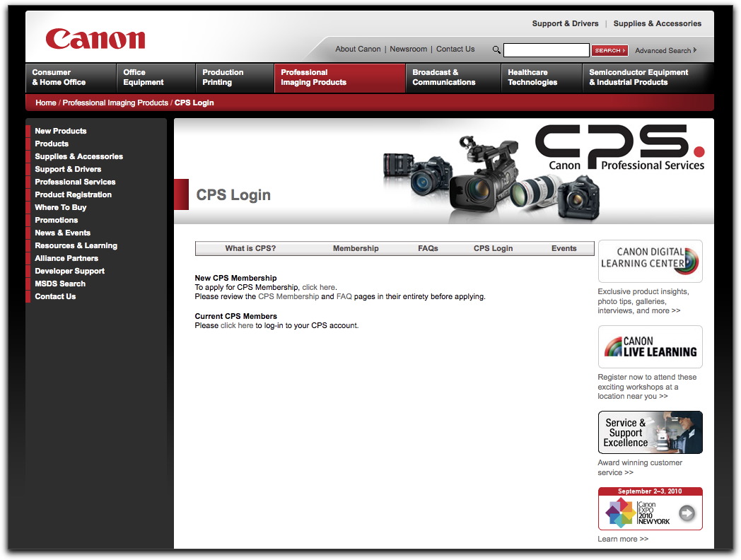Go to Home in breadcrumb
The height and width of the screenshot is (560, 741).
coord(46,103)
